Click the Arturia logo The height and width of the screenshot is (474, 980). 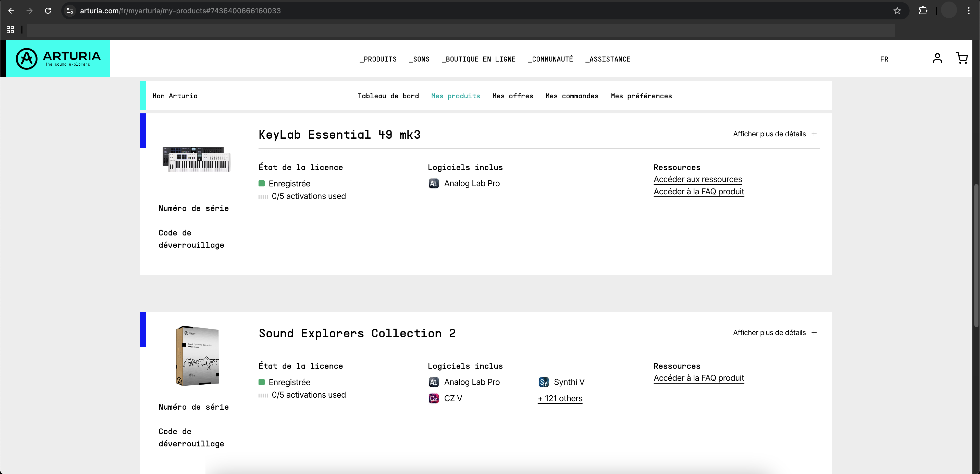(58, 59)
